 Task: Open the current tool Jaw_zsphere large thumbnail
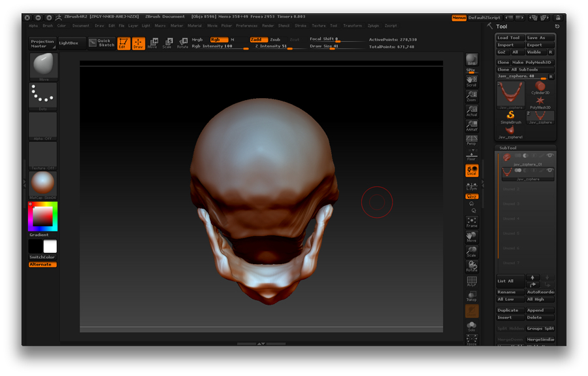(511, 94)
